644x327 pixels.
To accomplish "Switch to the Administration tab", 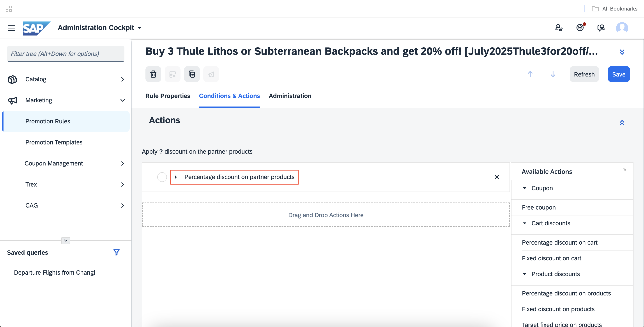I will pyautogui.click(x=290, y=96).
